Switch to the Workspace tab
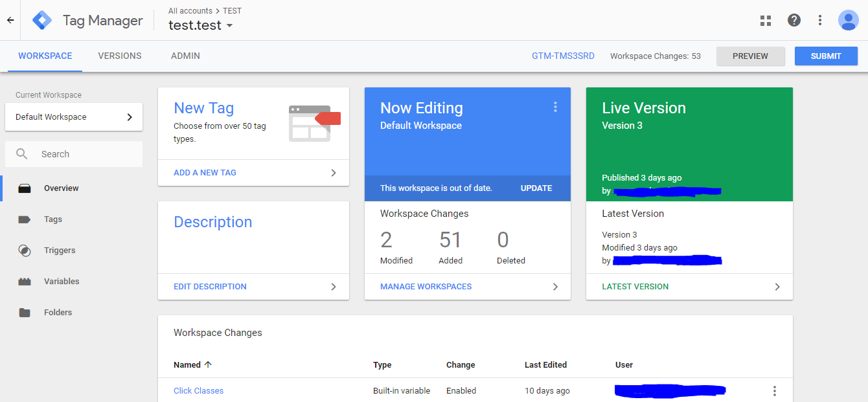The width and height of the screenshot is (868, 402). [45, 56]
